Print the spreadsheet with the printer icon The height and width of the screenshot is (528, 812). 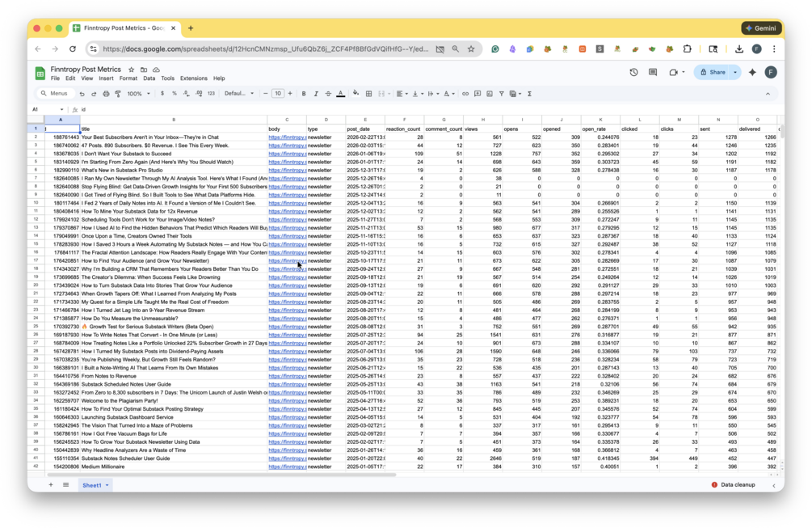click(106, 94)
